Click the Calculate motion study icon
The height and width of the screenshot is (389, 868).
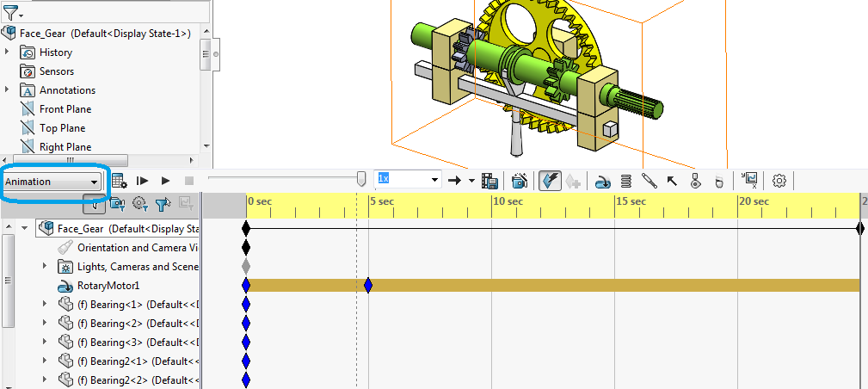(x=119, y=181)
